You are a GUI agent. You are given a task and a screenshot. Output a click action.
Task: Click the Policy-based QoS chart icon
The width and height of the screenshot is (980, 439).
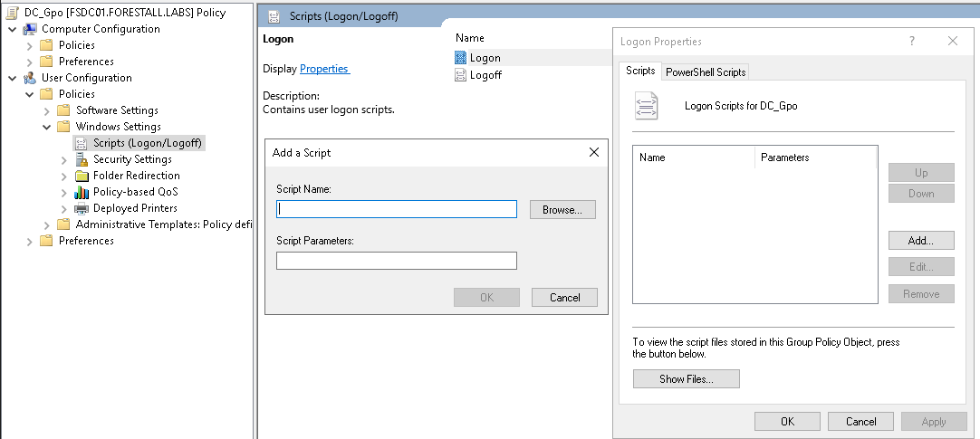tap(82, 192)
